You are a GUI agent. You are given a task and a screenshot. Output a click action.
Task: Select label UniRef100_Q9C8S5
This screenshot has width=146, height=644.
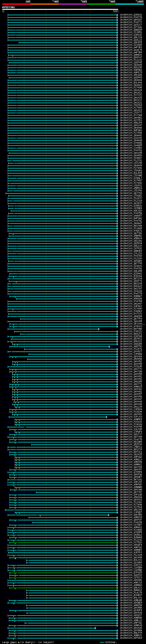pos(131,42)
